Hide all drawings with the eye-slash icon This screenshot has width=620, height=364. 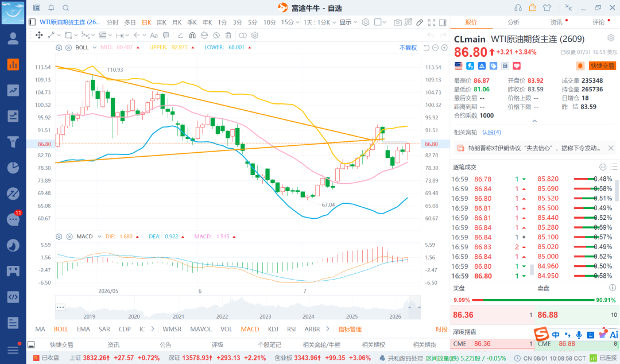216,35
